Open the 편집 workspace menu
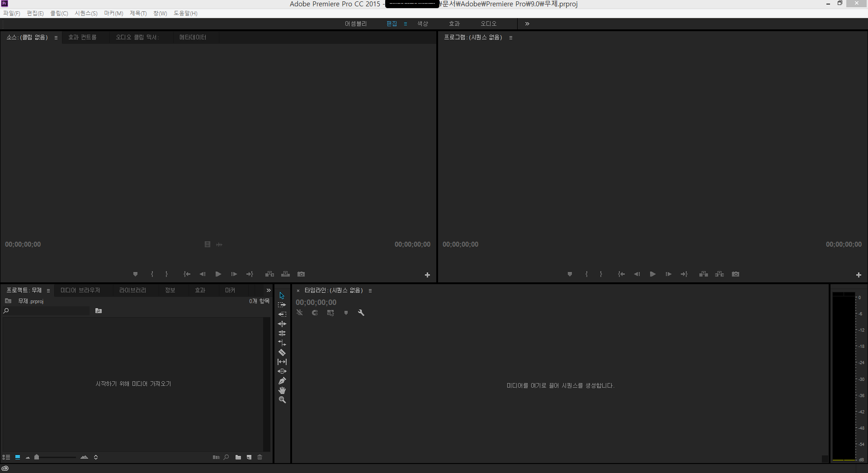 point(406,23)
